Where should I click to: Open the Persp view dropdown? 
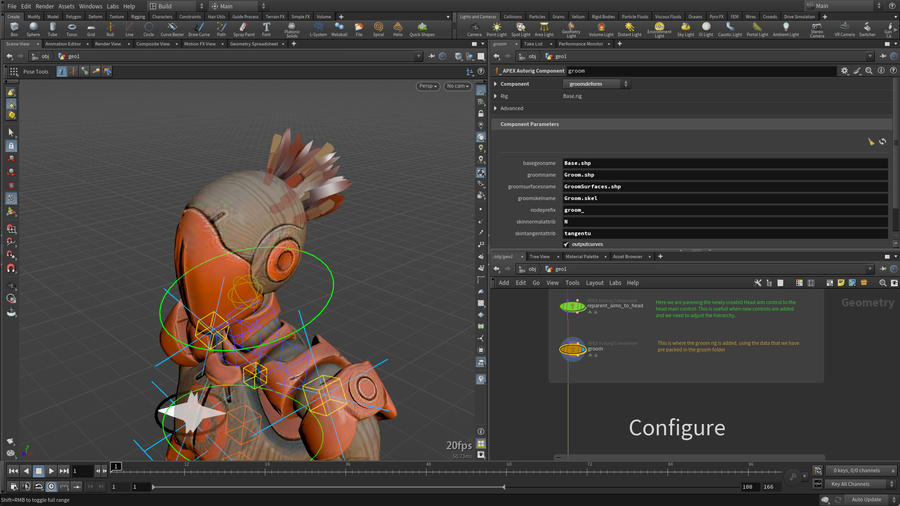click(428, 86)
